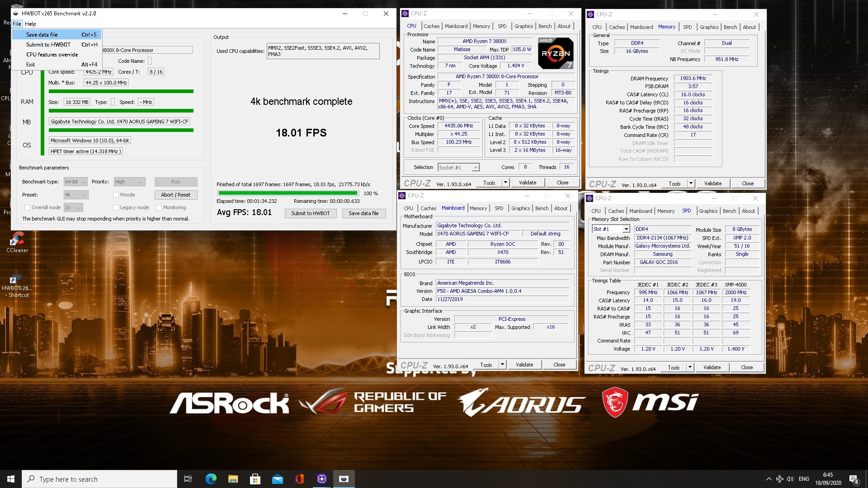Image resolution: width=868 pixels, height=488 pixels.
Task: Click the Windows search box
Action: 99,479
